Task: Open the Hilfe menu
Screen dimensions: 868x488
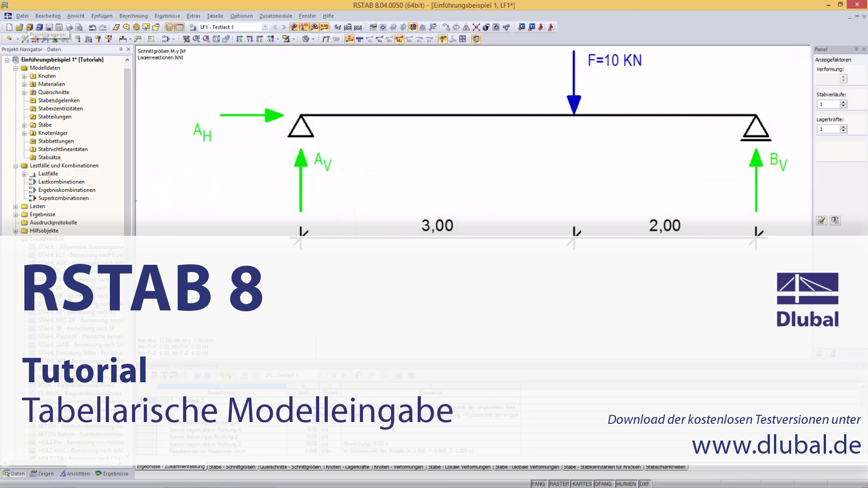Action: coord(328,16)
